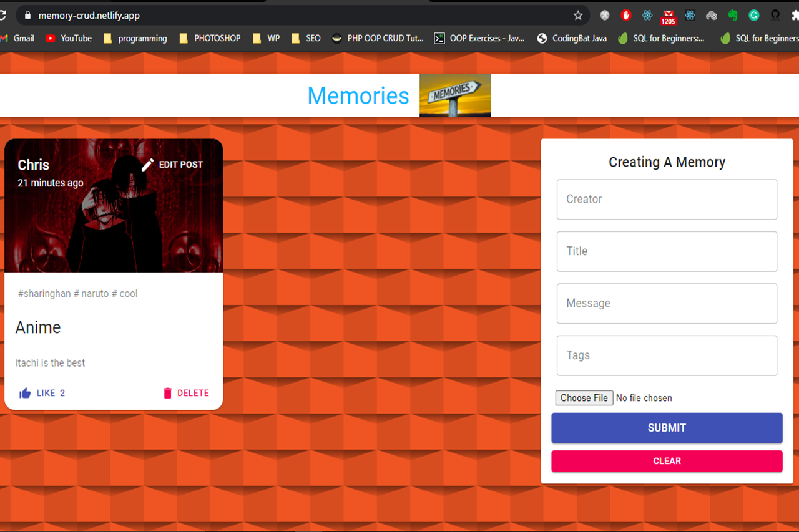Open the SEO bookmarks folder
Viewport: 799px width, 532px height.
(305, 38)
